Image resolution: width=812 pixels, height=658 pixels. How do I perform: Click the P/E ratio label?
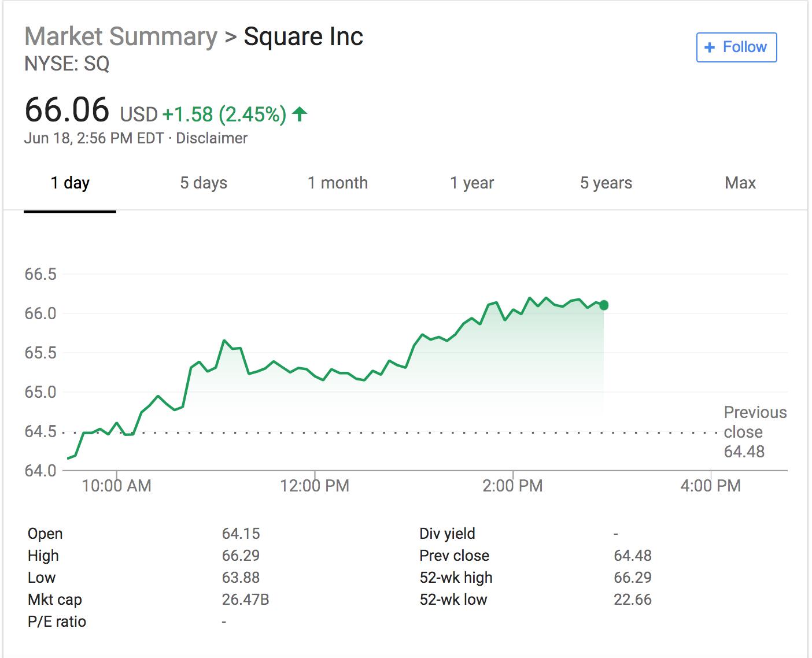[x=57, y=622]
